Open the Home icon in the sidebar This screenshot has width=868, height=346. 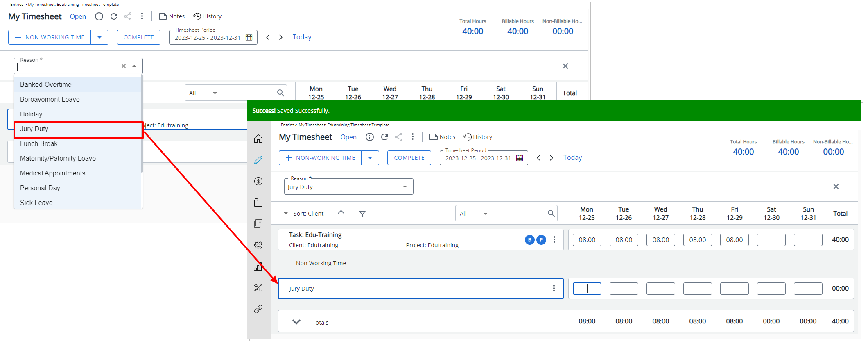click(258, 139)
